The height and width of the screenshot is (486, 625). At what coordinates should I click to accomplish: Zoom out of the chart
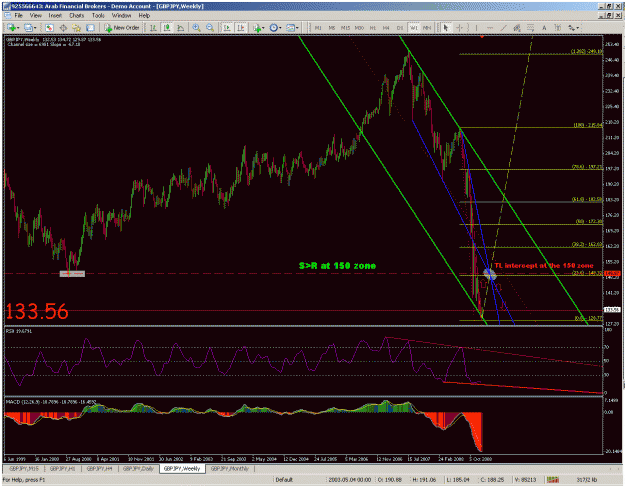210,28
